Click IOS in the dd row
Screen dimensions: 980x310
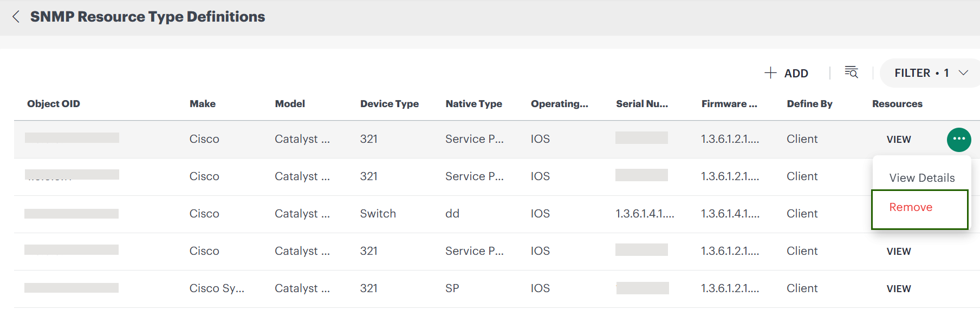540,214
